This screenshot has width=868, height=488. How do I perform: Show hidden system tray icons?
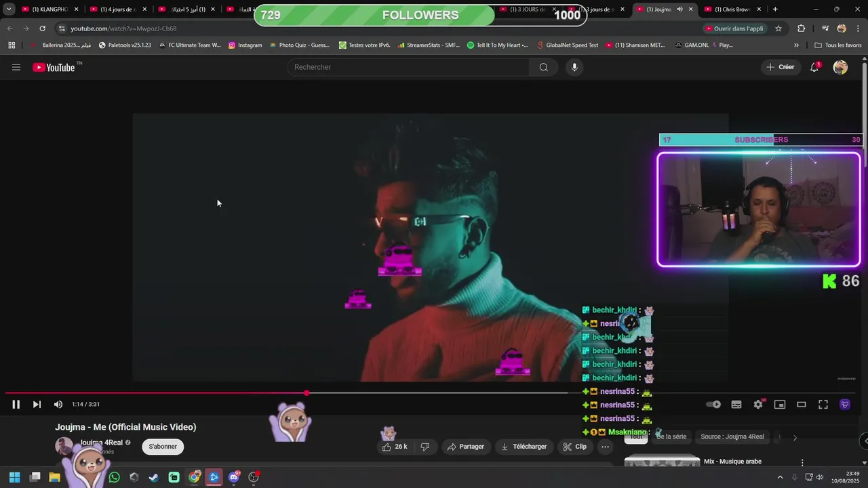[780, 477]
